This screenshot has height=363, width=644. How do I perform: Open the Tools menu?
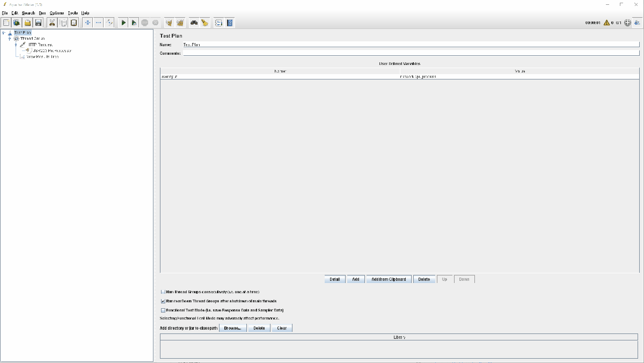click(x=73, y=13)
